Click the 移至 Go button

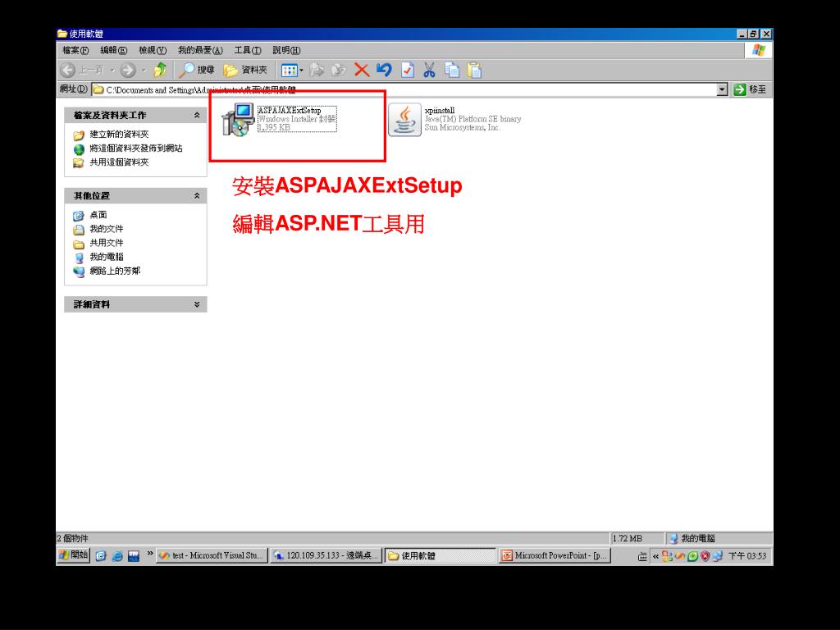(751, 89)
